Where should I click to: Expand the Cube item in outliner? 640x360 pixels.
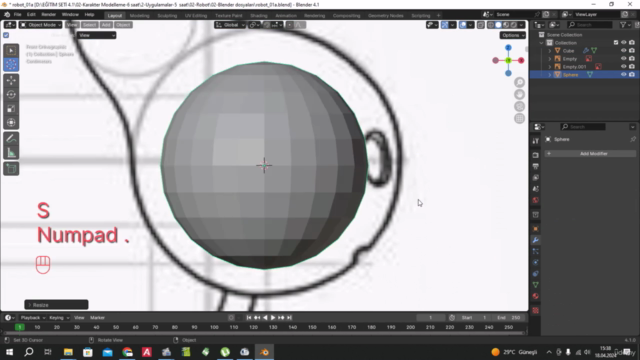549,51
